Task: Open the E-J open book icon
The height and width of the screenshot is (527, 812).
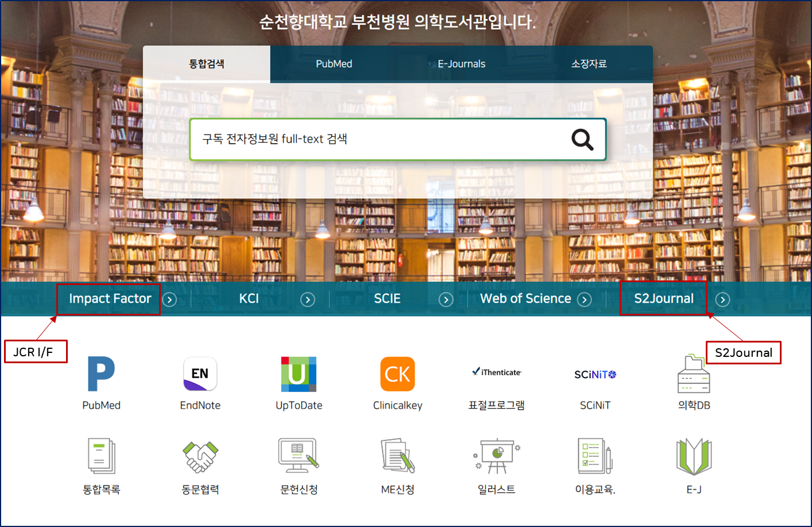Action: (x=694, y=456)
